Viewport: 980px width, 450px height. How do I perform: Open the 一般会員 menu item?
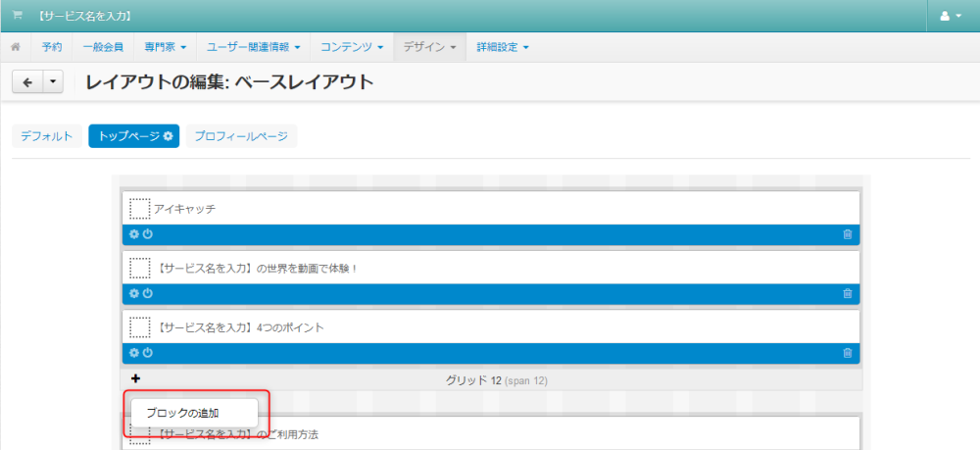(x=103, y=47)
